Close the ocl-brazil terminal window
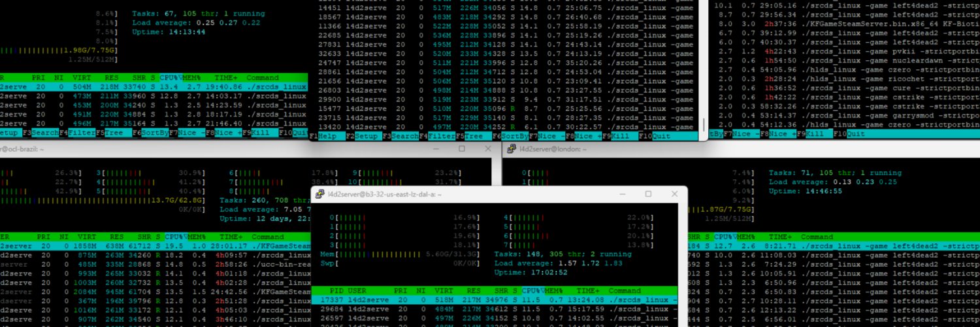Image resolution: width=980 pixels, height=327 pixels. 487,149
